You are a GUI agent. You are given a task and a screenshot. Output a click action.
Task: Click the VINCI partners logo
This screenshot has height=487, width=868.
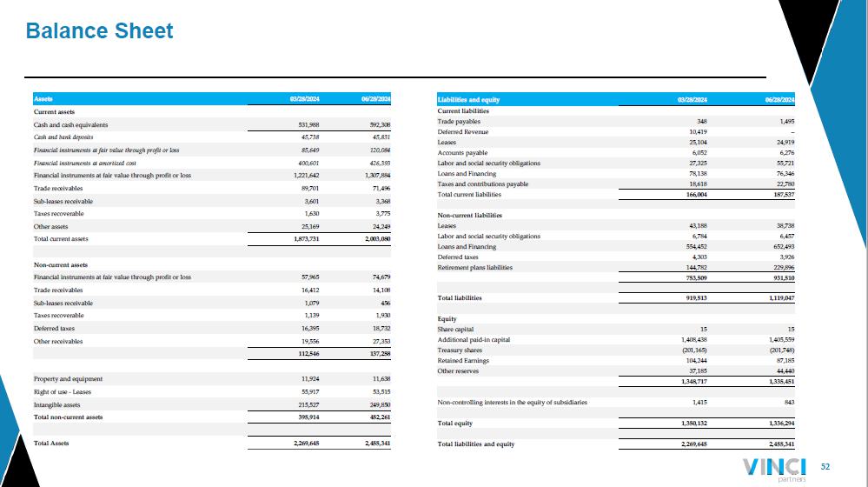point(774,470)
